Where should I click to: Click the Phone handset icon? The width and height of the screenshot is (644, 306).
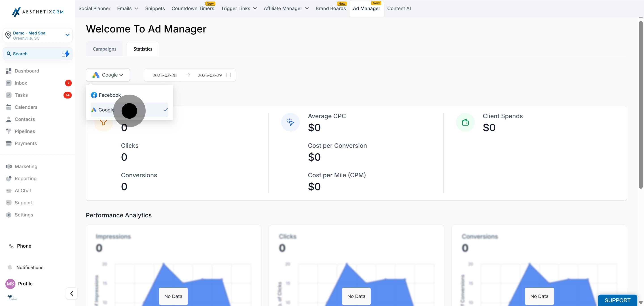[x=11, y=246]
